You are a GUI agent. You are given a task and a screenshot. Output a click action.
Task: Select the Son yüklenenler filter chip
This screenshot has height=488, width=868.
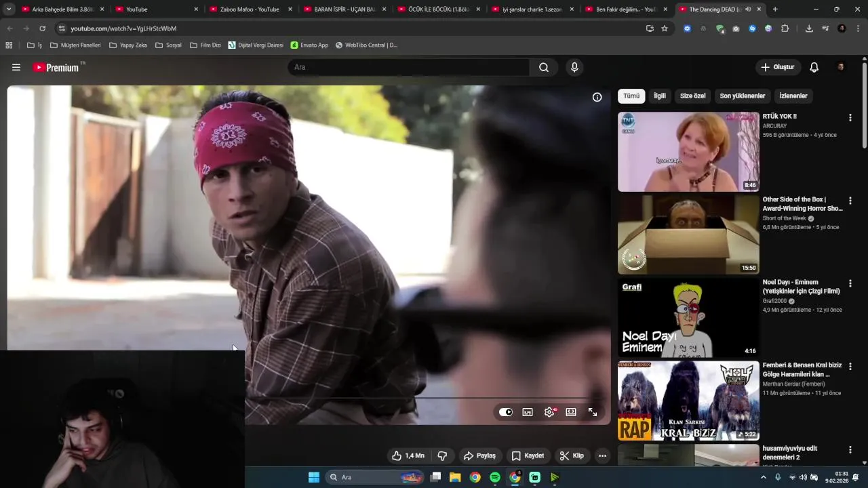click(743, 96)
